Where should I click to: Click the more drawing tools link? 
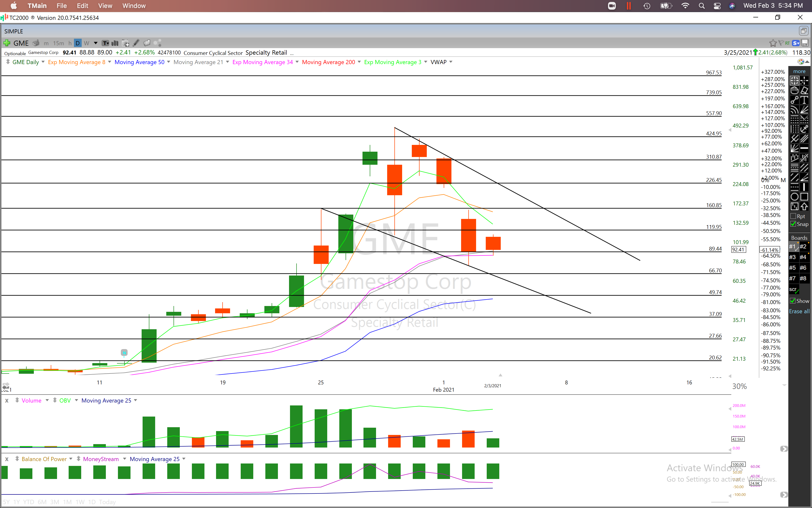799,71
